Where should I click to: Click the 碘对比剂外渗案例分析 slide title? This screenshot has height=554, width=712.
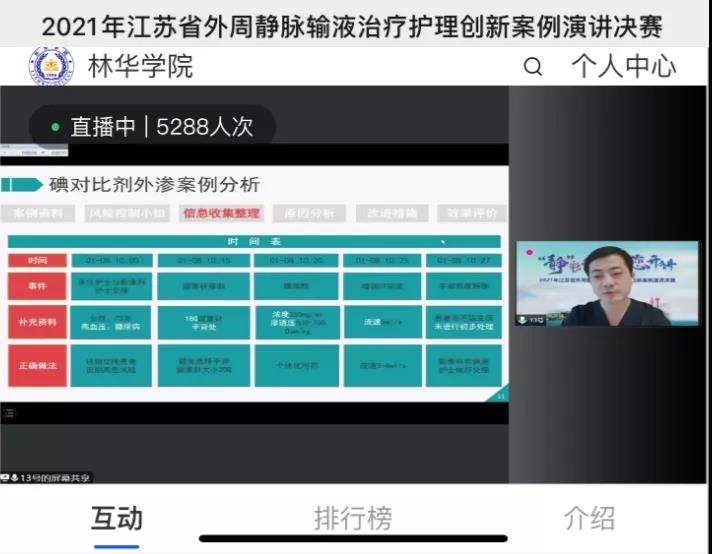click(154, 184)
